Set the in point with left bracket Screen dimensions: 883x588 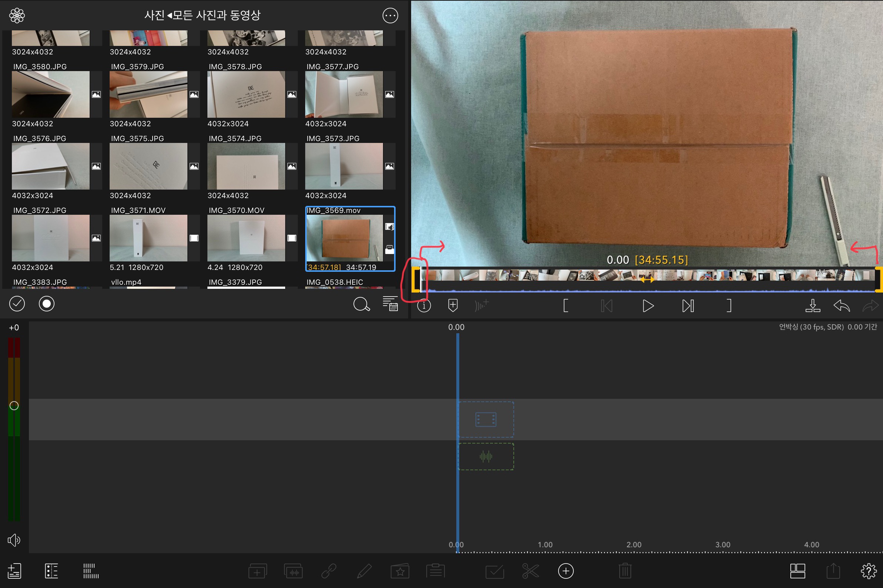[x=566, y=305]
